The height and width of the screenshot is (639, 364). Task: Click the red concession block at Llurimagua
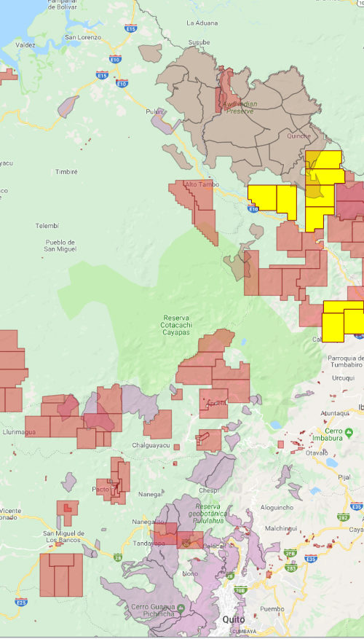point(37,426)
